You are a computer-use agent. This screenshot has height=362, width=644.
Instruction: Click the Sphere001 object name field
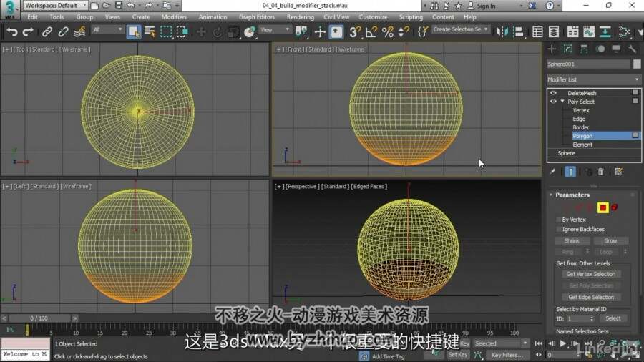click(587, 64)
